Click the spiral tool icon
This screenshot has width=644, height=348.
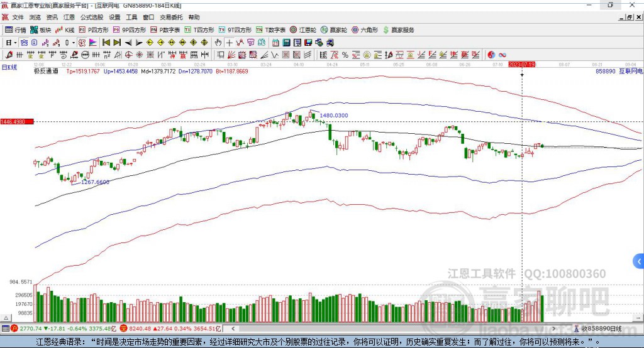tap(64, 55)
